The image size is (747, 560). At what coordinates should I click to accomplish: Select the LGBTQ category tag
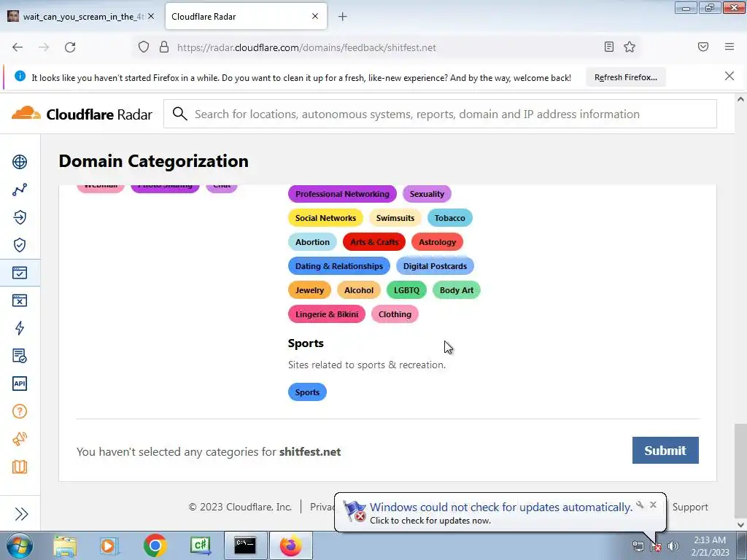[406, 290]
